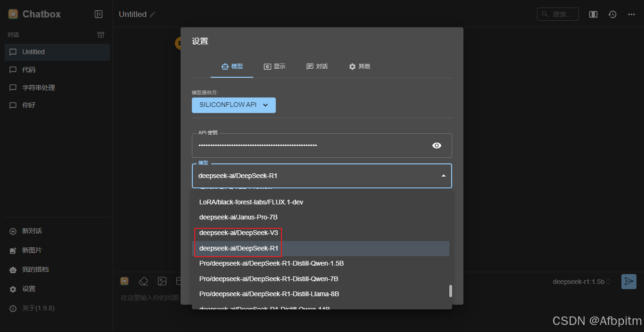Viewport: 644px width, 332px height.
Task: Collapse the 模型 dropdown with the arrow
Action: click(443, 176)
